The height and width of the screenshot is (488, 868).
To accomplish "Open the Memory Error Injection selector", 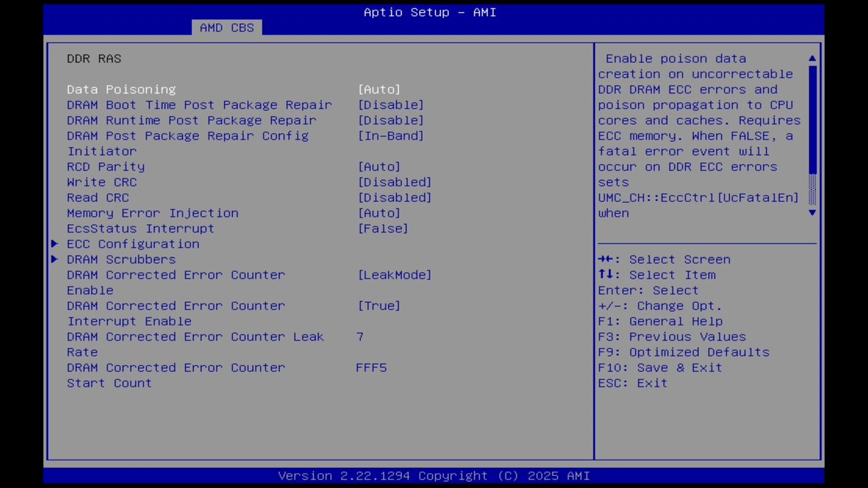I will coord(379,213).
